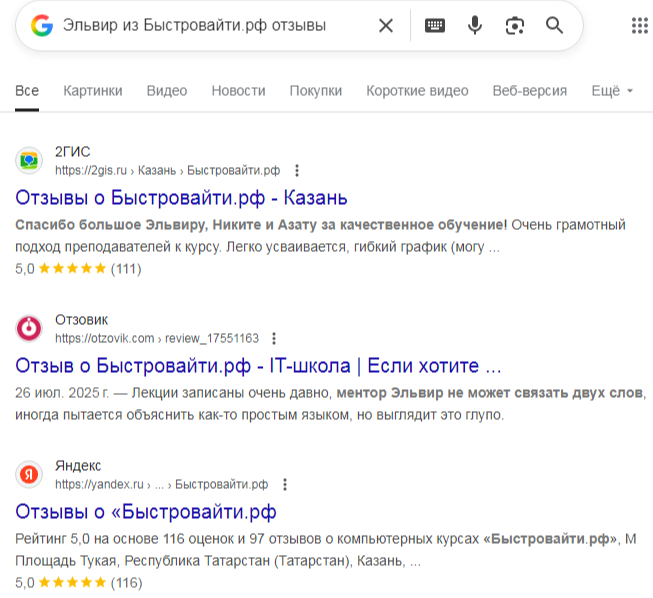The width and height of the screenshot is (653, 598).
Task: Select the Короткие видео tab
Action: (x=417, y=91)
